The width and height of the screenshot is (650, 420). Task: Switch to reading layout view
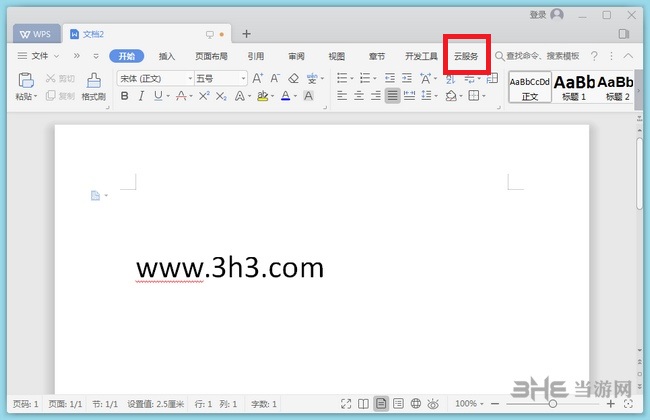363,403
